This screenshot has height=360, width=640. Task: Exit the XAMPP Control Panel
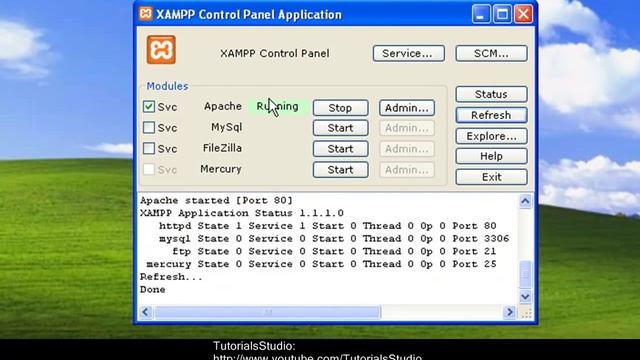pyautogui.click(x=491, y=177)
